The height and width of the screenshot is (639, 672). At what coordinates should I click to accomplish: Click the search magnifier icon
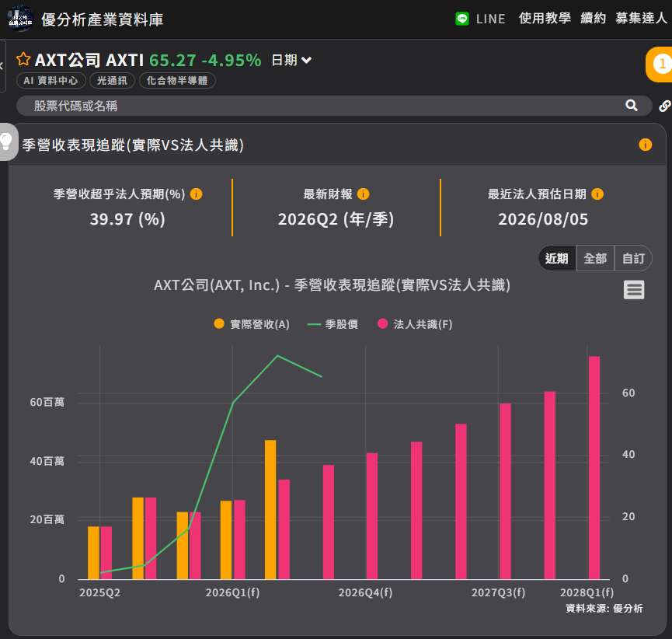[x=631, y=106]
